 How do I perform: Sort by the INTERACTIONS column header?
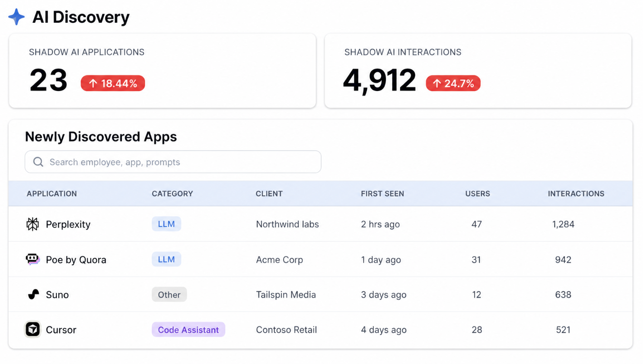(x=576, y=194)
